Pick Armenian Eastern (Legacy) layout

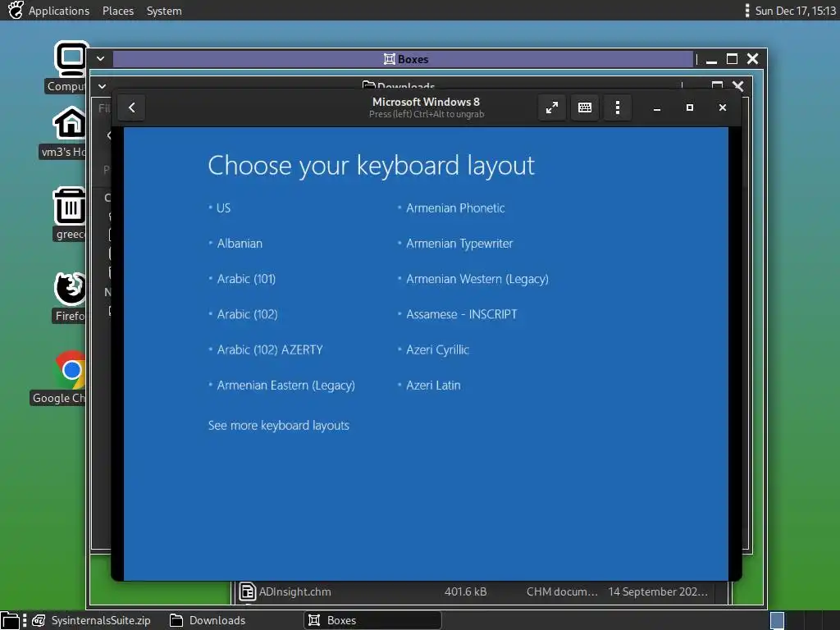(286, 386)
